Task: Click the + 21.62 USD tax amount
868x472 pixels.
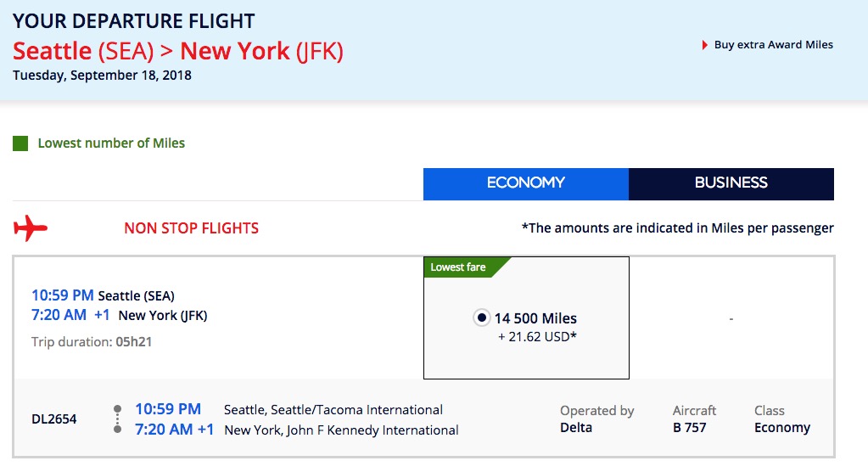Action: coord(538,337)
